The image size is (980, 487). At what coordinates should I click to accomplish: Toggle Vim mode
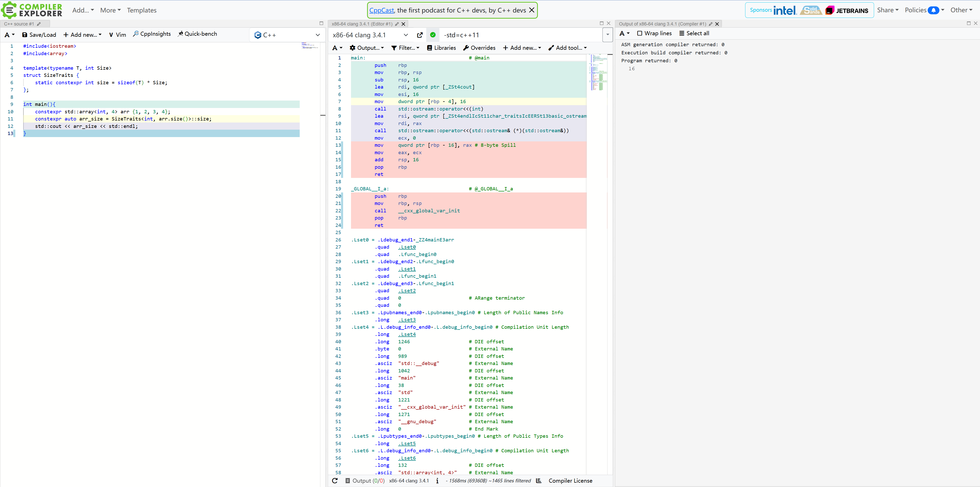coord(118,35)
